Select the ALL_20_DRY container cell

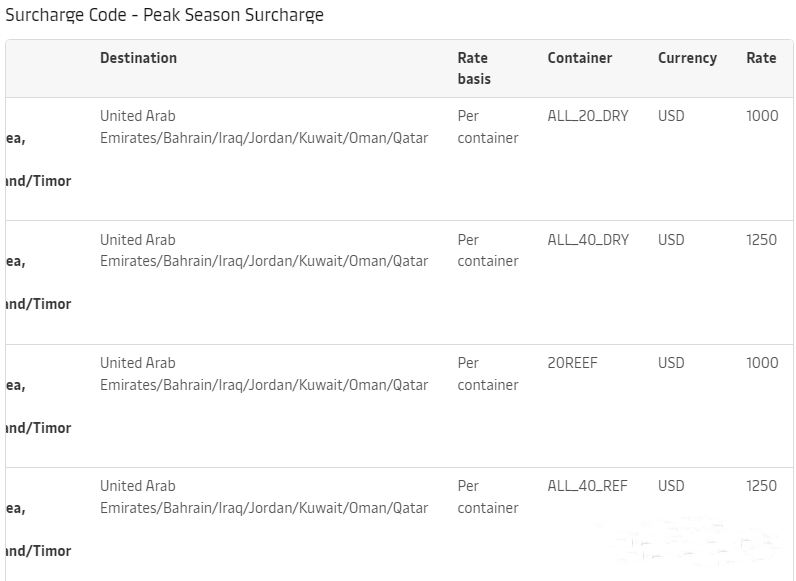tap(588, 116)
